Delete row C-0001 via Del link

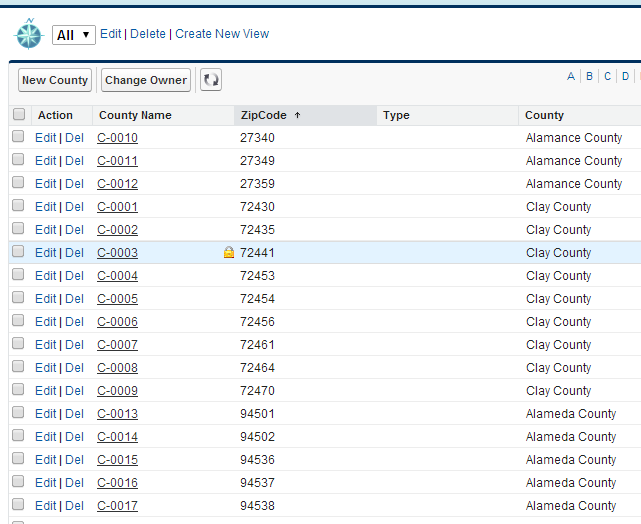(75, 207)
